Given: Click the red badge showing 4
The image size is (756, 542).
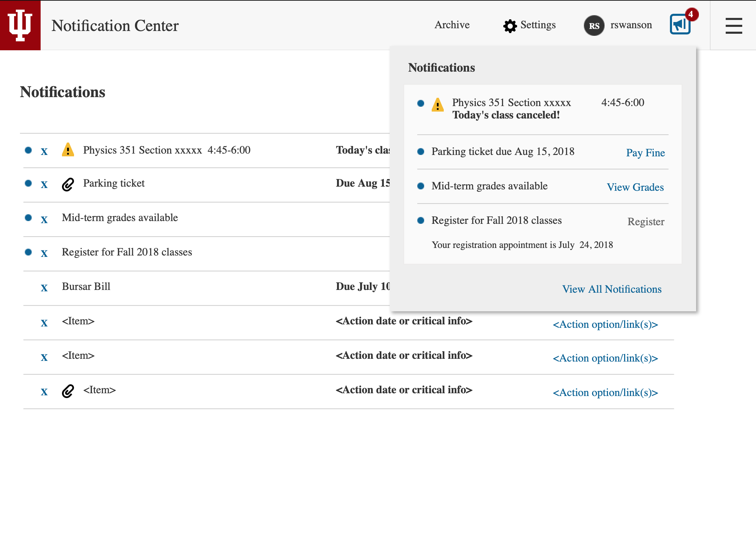Looking at the screenshot, I should tap(691, 14).
